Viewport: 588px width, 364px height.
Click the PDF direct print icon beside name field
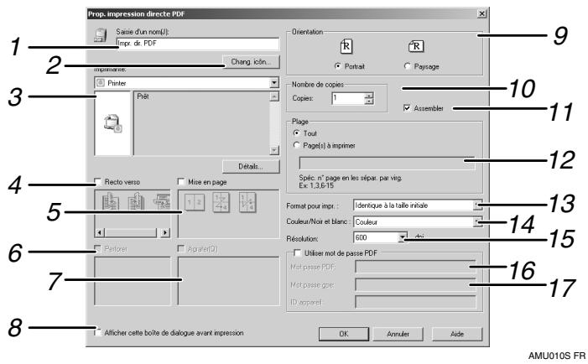tap(101, 35)
